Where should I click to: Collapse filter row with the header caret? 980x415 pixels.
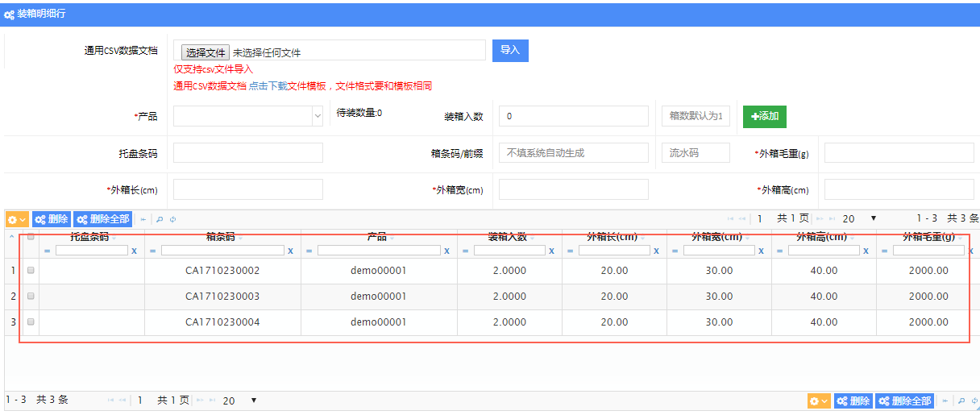(x=11, y=237)
